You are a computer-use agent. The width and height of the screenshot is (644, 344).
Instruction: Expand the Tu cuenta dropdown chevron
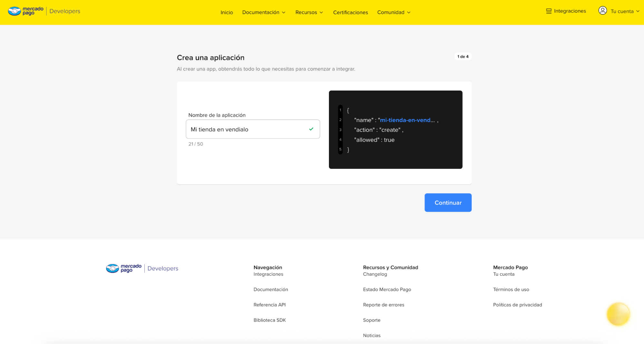(x=638, y=11)
